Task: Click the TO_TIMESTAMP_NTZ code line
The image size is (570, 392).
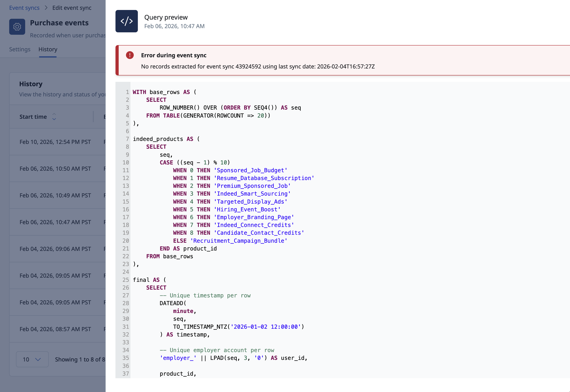Action: coord(239,327)
